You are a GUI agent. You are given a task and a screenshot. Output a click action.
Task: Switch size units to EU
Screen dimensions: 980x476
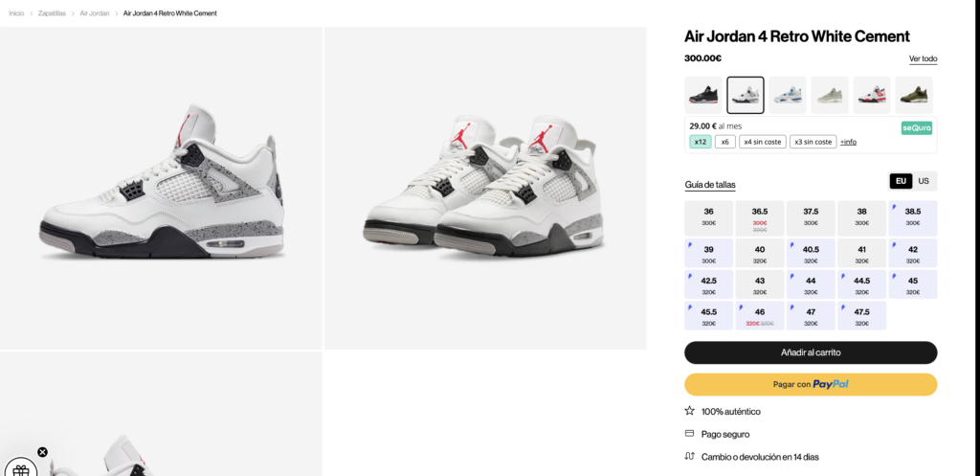[901, 181]
